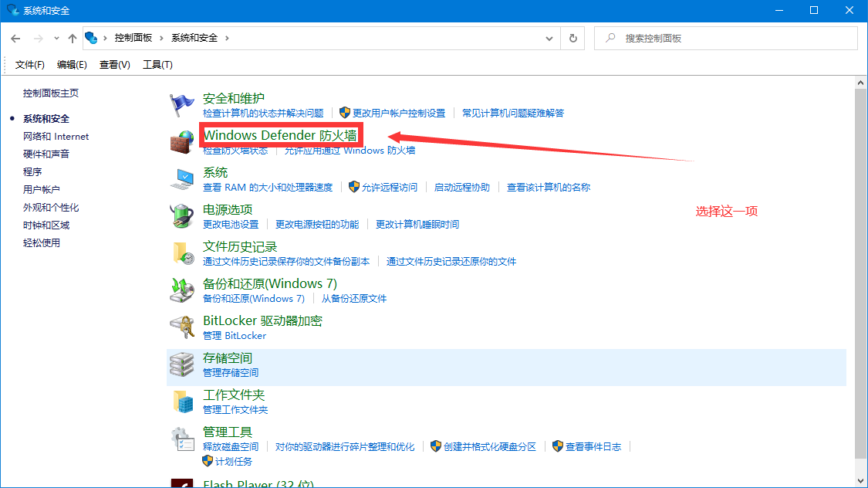The image size is (868, 488).
Task: Expand chevron after 控制面板 in breadcrumb
Action: pos(161,38)
